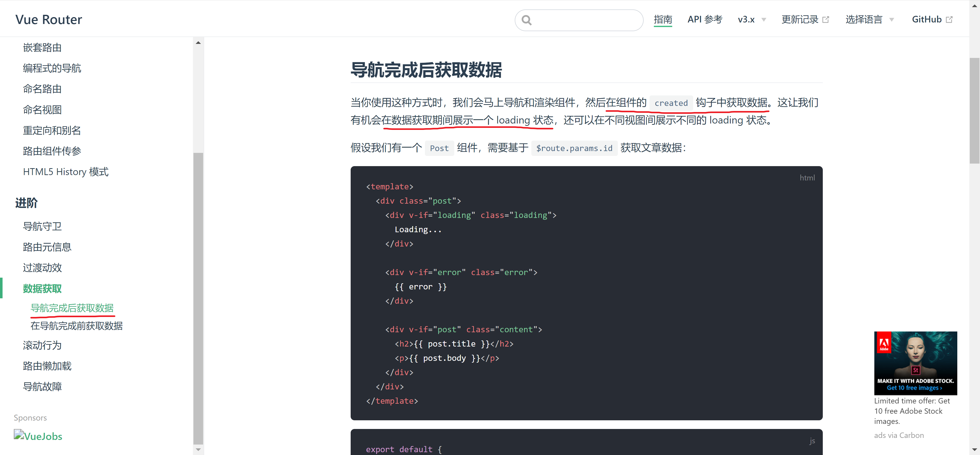Click sidebar scrollbar down arrow
980x455 pixels.
tap(198, 449)
